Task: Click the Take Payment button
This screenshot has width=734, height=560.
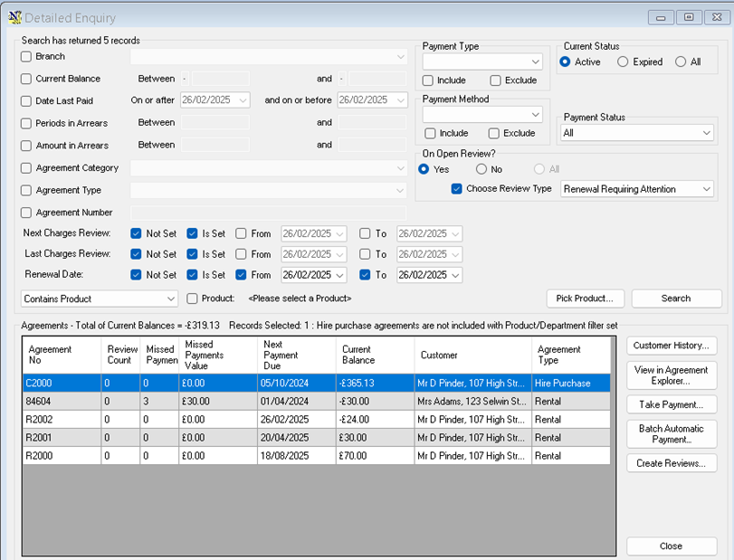Action: click(x=672, y=404)
